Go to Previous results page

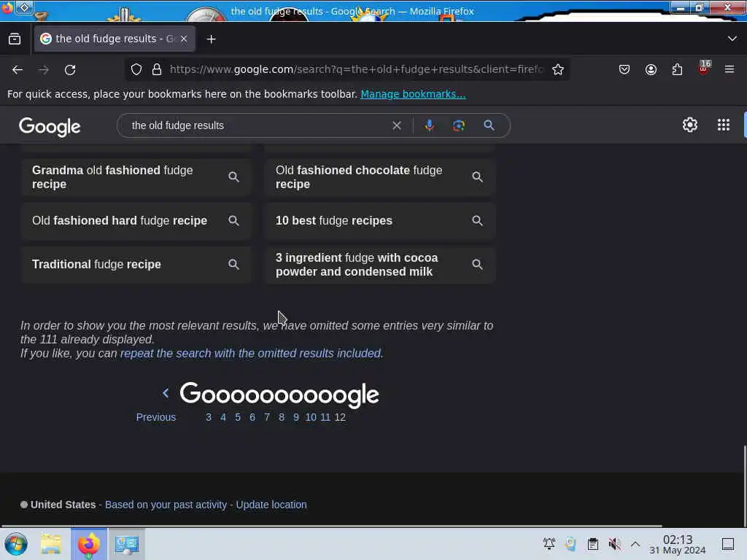pyautogui.click(x=156, y=417)
